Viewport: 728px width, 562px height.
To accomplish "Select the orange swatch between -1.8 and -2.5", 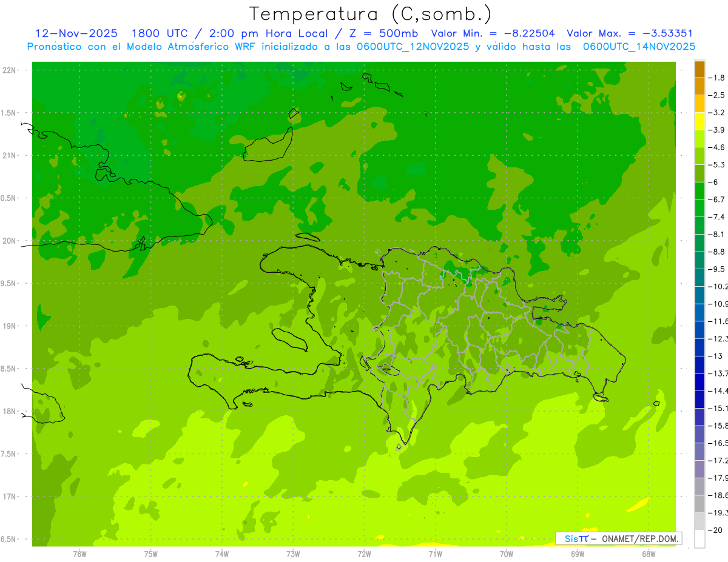I will point(699,86).
